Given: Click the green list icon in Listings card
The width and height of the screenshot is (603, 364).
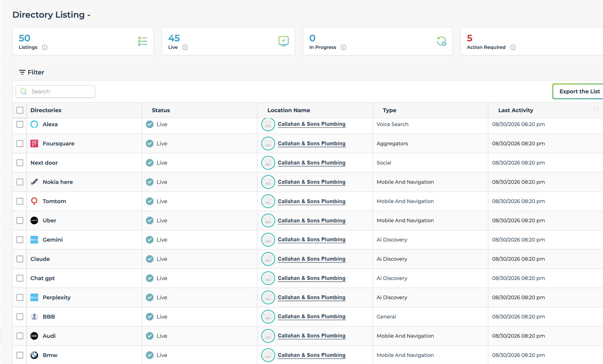Looking at the screenshot, I should click(x=143, y=41).
